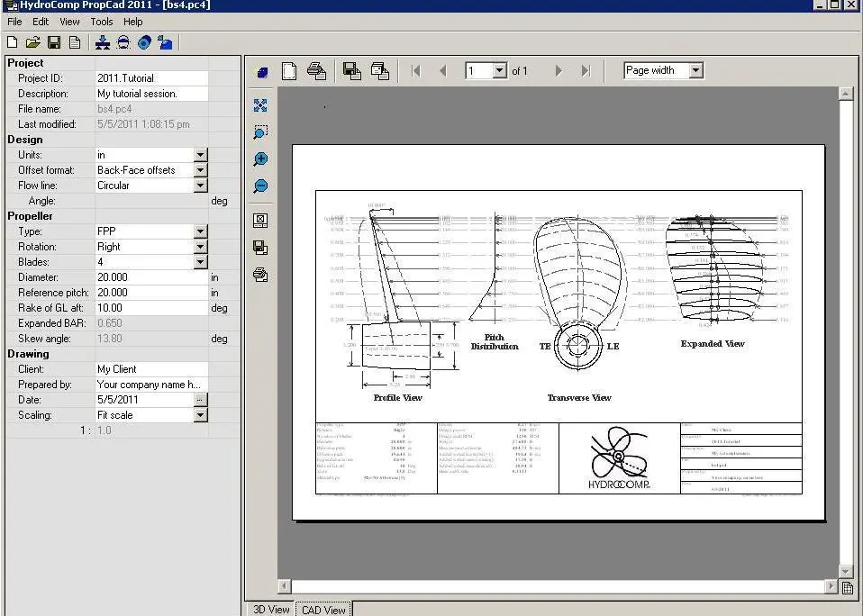Click the Prepared by field

click(x=152, y=385)
